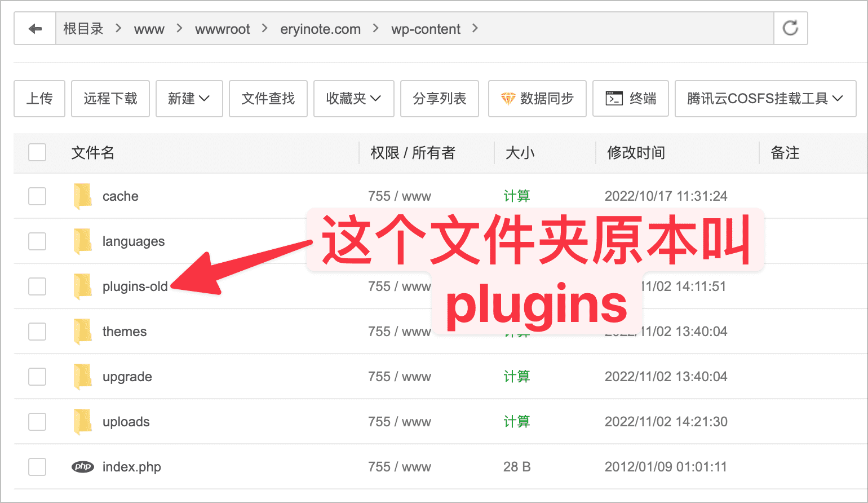The width and height of the screenshot is (868, 503).
Task: Click 大小 column header
Action: tap(520, 152)
